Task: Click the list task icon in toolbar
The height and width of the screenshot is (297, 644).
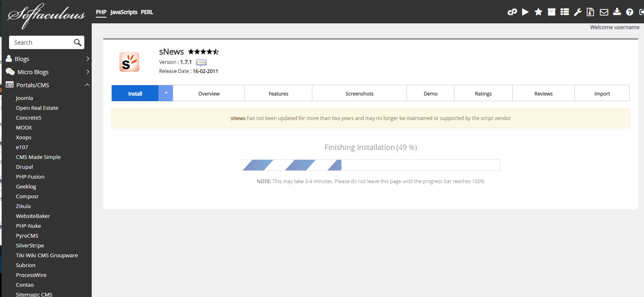Action: click(565, 12)
